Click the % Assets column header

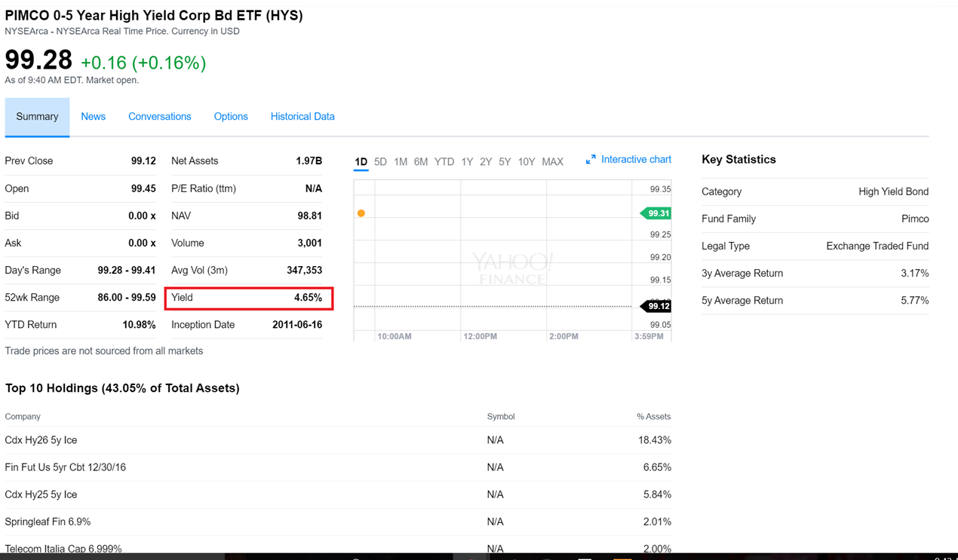pos(653,416)
